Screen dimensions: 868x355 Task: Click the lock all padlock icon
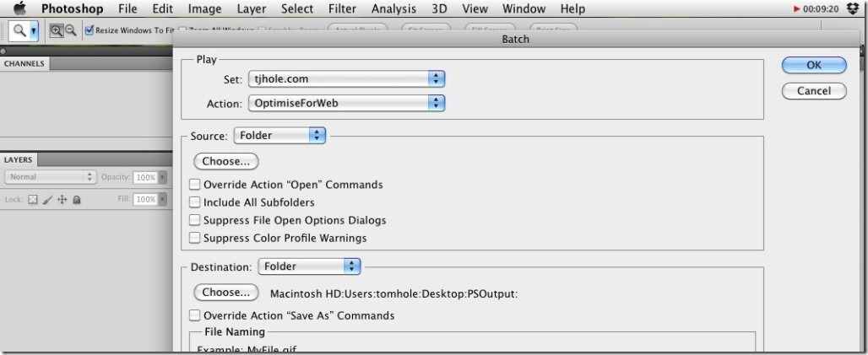[x=76, y=200]
